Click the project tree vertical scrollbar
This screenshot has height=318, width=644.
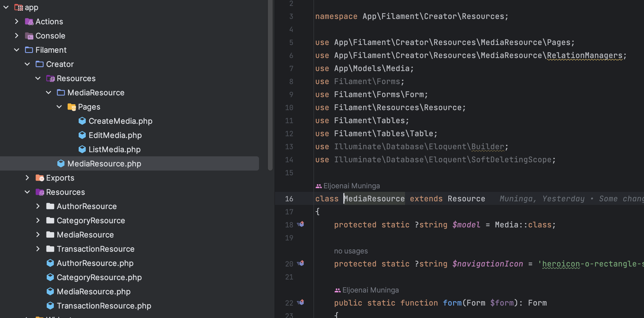[270, 86]
